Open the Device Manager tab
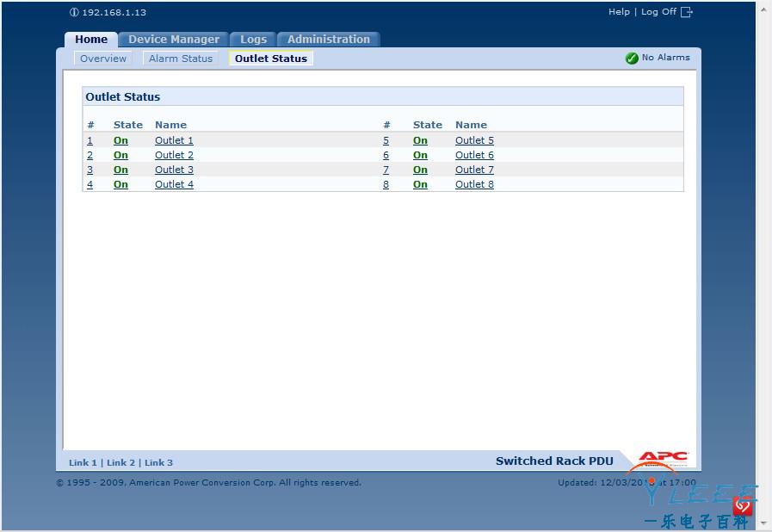Screen dimensions: 772x532 point(174,40)
